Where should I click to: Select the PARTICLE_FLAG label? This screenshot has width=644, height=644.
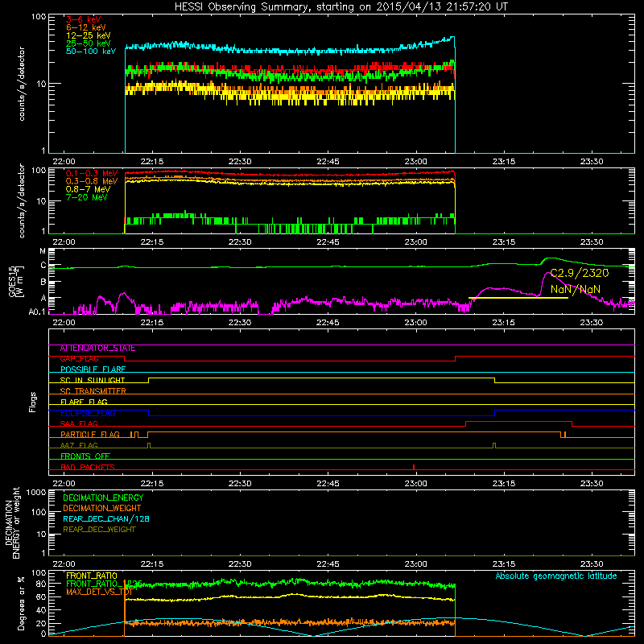coord(90,435)
